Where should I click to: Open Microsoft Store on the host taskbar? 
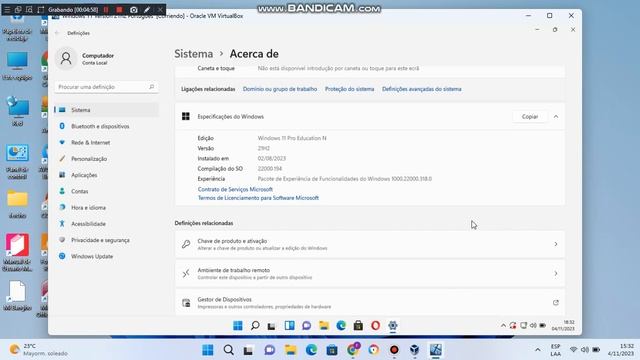(x=332, y=350)
